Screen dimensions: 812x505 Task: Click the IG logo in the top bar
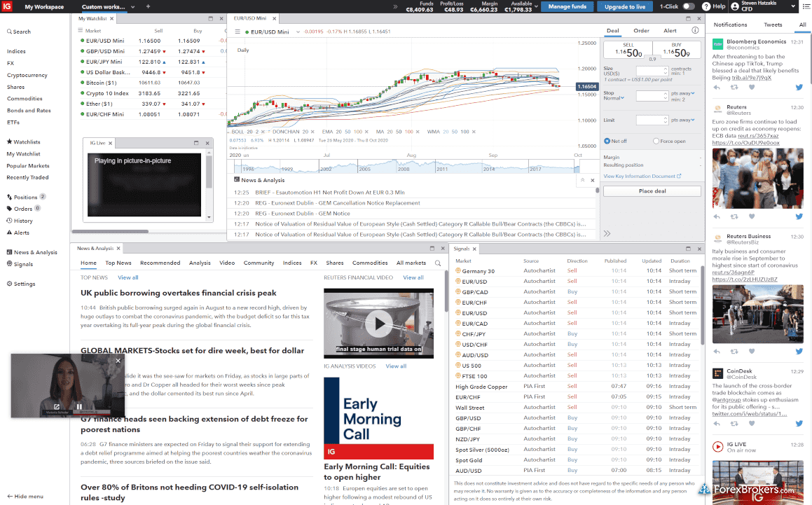7,6
